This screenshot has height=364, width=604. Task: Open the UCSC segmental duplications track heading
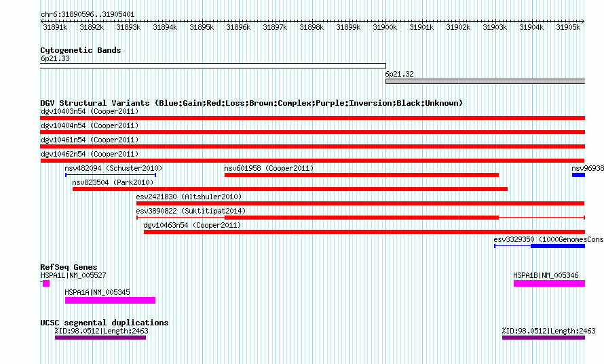105,323
